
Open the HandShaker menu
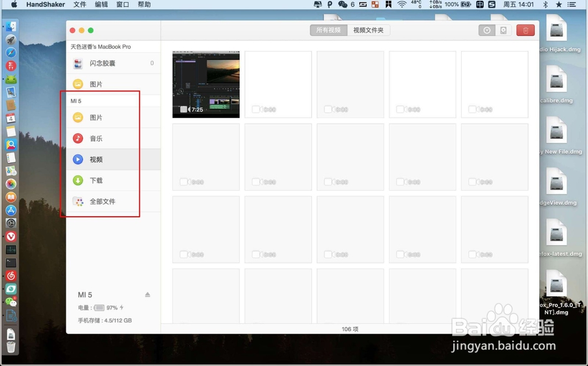[x=45, y=5]
